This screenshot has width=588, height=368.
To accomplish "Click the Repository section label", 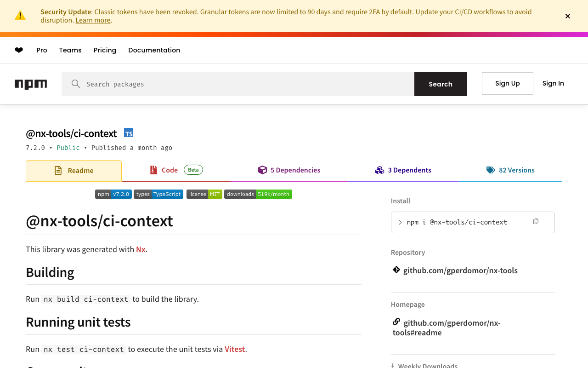I will [x=408, y=253].
